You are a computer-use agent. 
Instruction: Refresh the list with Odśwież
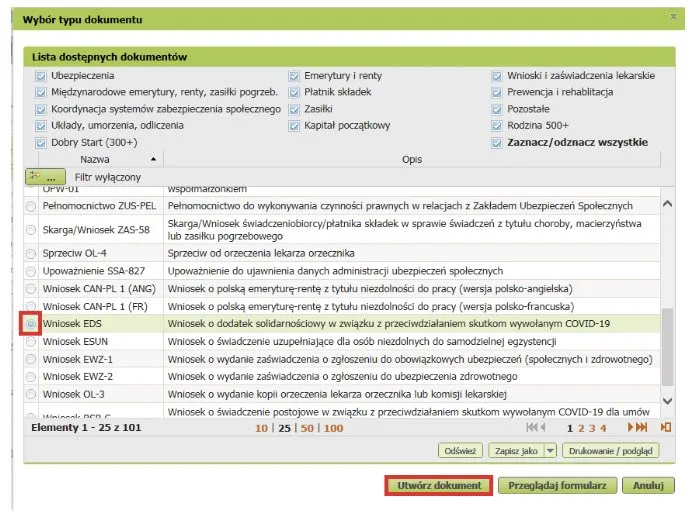[461, 451]
